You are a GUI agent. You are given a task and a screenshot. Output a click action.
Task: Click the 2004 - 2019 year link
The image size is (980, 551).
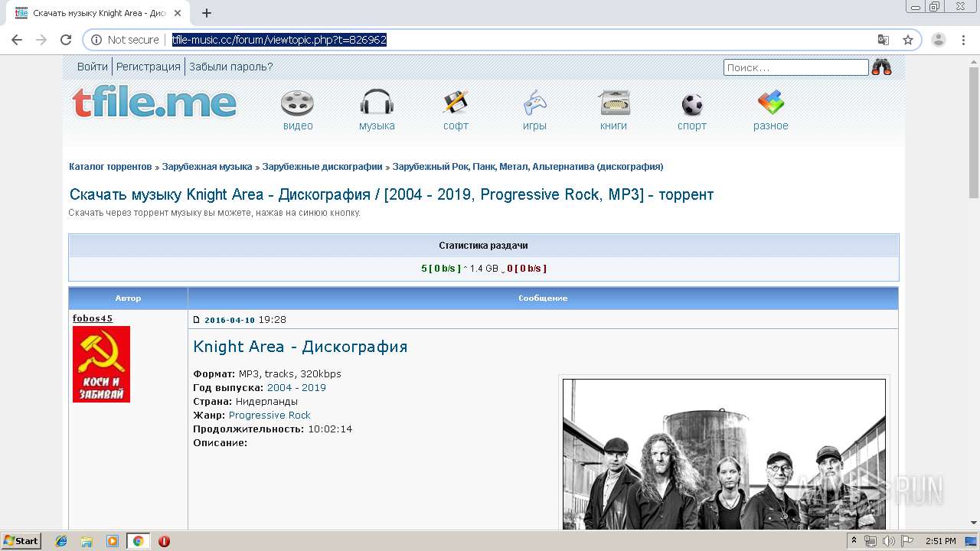296,387
